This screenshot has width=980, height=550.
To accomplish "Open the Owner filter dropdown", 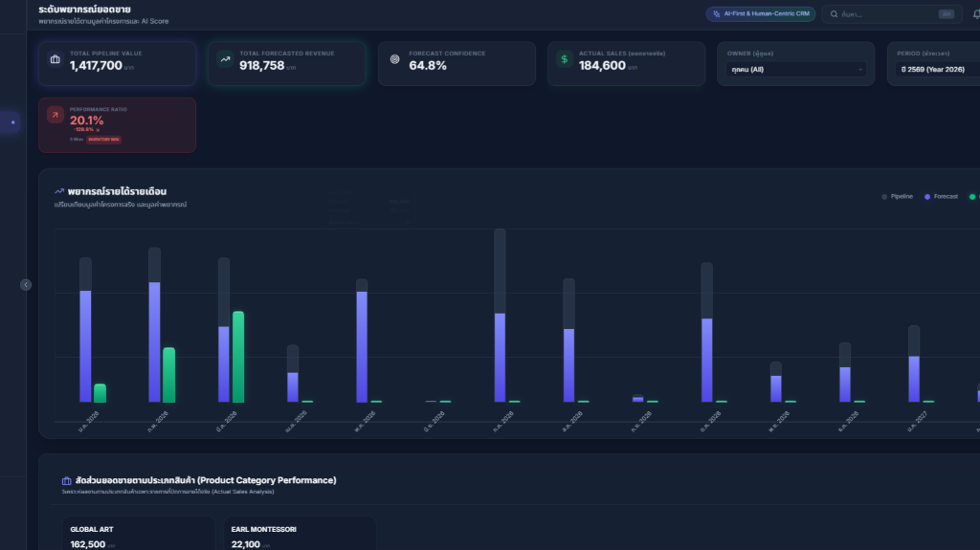I will pos(795,70).
